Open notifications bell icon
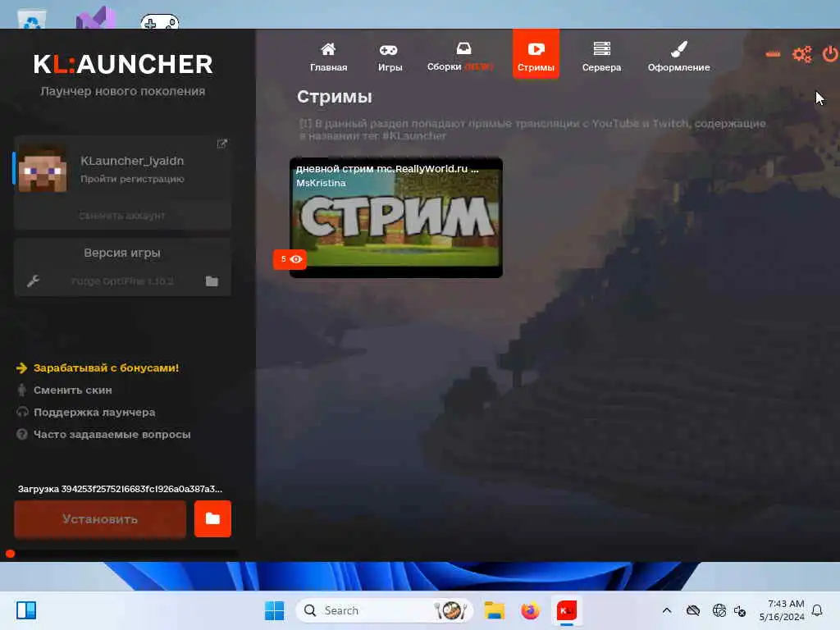840x630 pixels. point(818,610)
